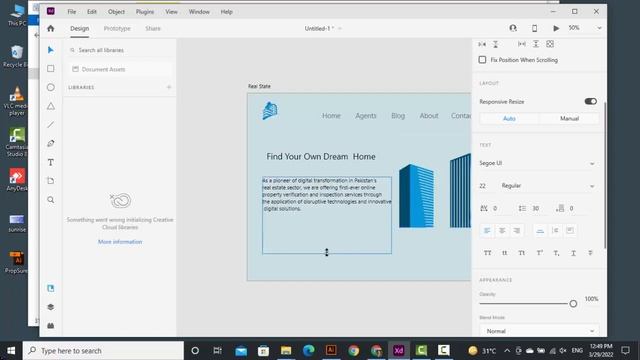Apply subscript to text

(556, 253)
